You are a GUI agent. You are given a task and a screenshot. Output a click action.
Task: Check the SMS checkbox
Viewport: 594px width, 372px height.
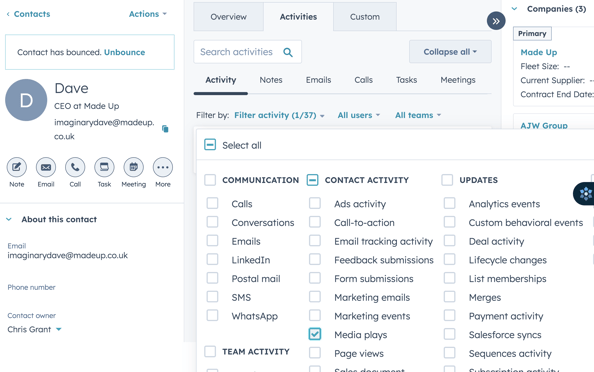tap(213, 297)
